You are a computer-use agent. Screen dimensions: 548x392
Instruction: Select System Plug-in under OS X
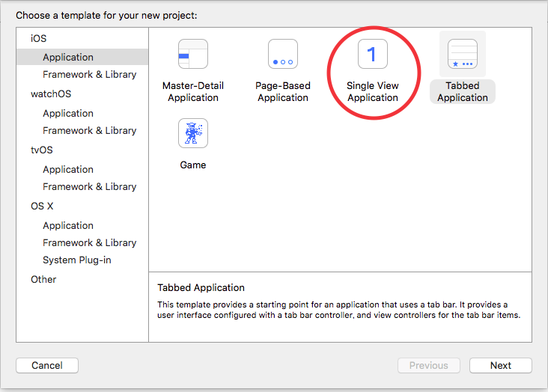(x=77, y=260)
